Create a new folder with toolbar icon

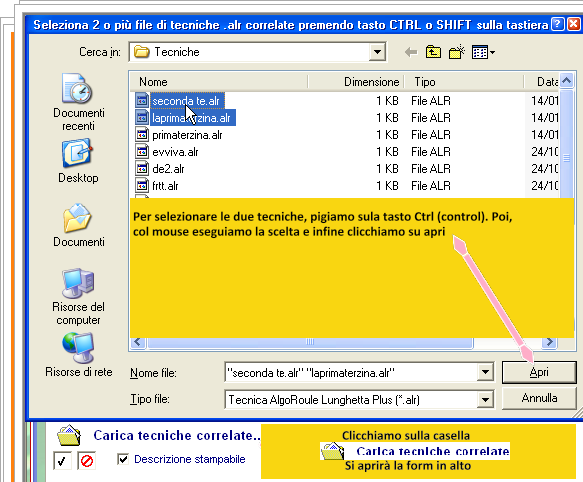pyautogui.click(x=457, y=52)
